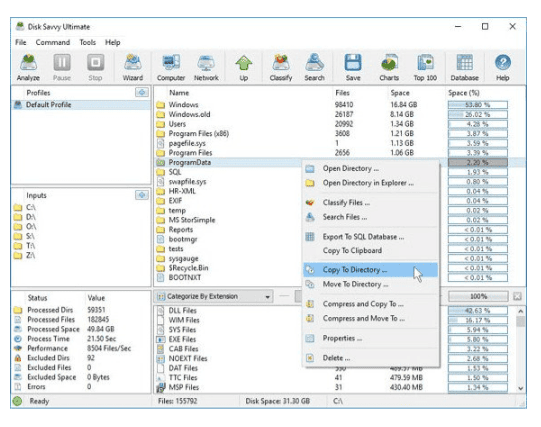Image resolution: width=541 pixels, height=427 pixels.
Task: Open the Charts tool
Action: point(389,68)
